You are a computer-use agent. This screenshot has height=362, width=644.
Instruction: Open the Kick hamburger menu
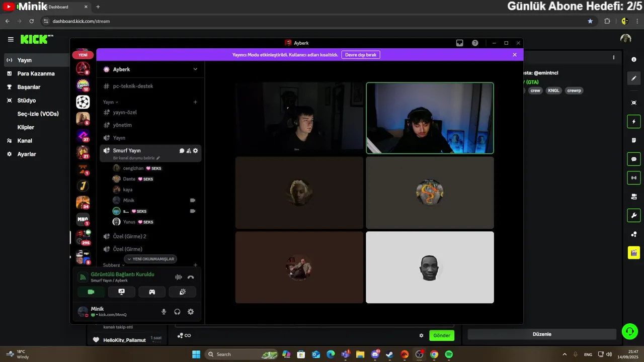click(11, 39)
